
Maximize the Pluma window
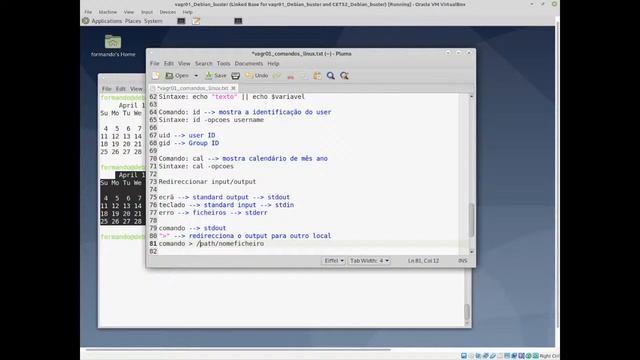[458, 53]
